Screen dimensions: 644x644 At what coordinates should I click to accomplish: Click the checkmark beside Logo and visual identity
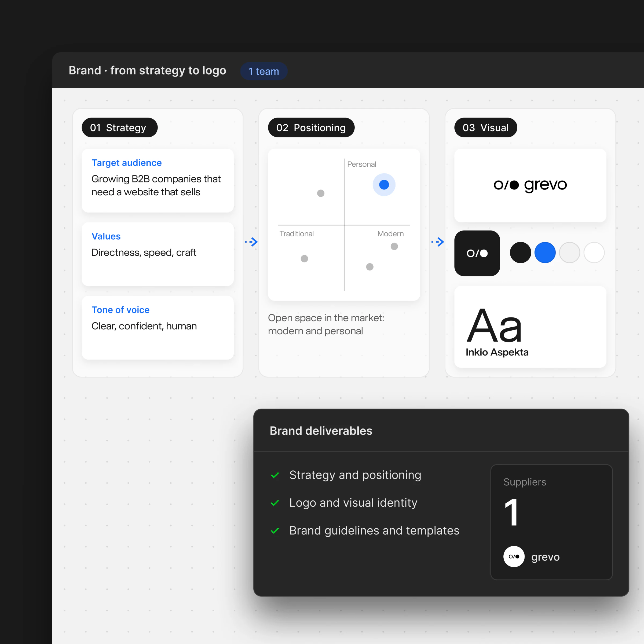(275, 503)
